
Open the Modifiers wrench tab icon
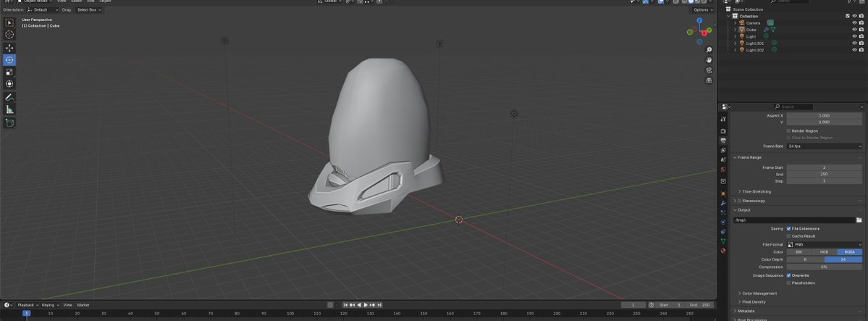[x=723, y=204]
